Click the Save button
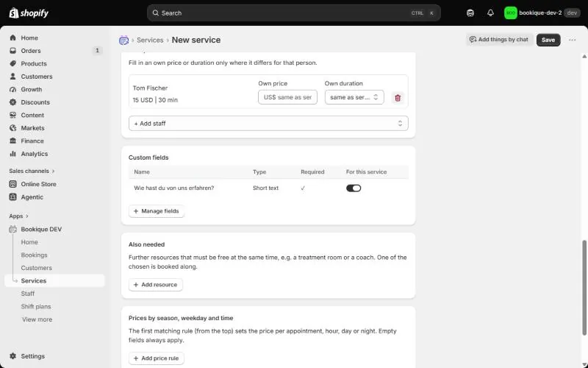 click(x=548, y=40)
